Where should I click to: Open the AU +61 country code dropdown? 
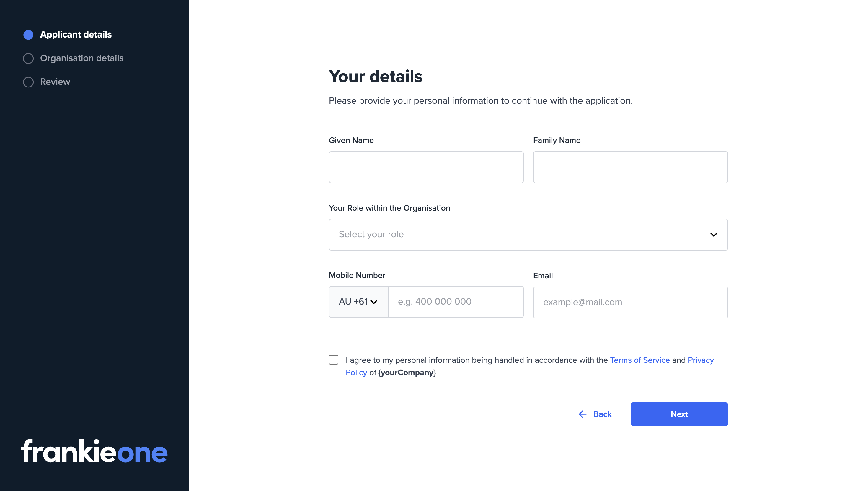[x=358, y=302]
